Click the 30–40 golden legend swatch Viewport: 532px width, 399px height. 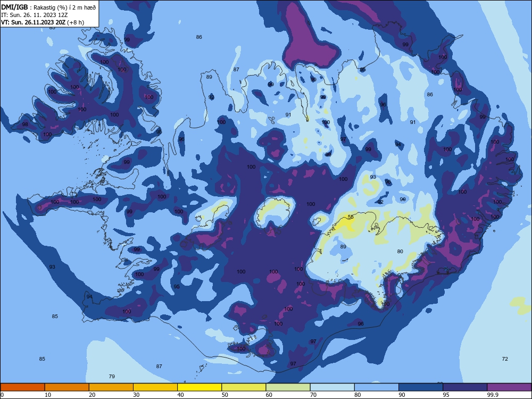(155, 387)
